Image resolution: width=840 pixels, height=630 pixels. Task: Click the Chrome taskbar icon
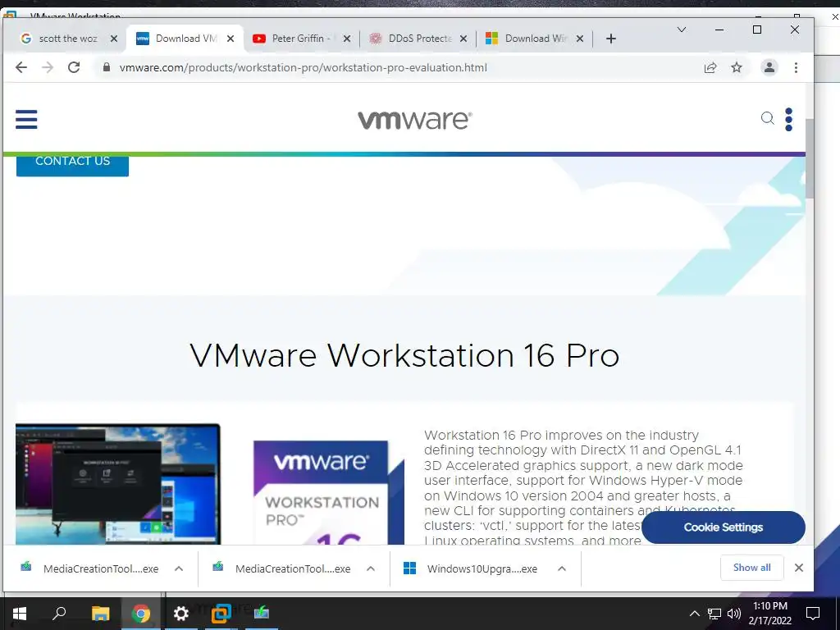tap(141, 614)
